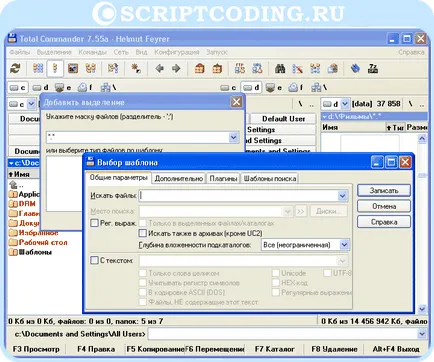434x362 pixels.
Task: Click right panel scrollbar up arrow
Action: click(422, 139)
